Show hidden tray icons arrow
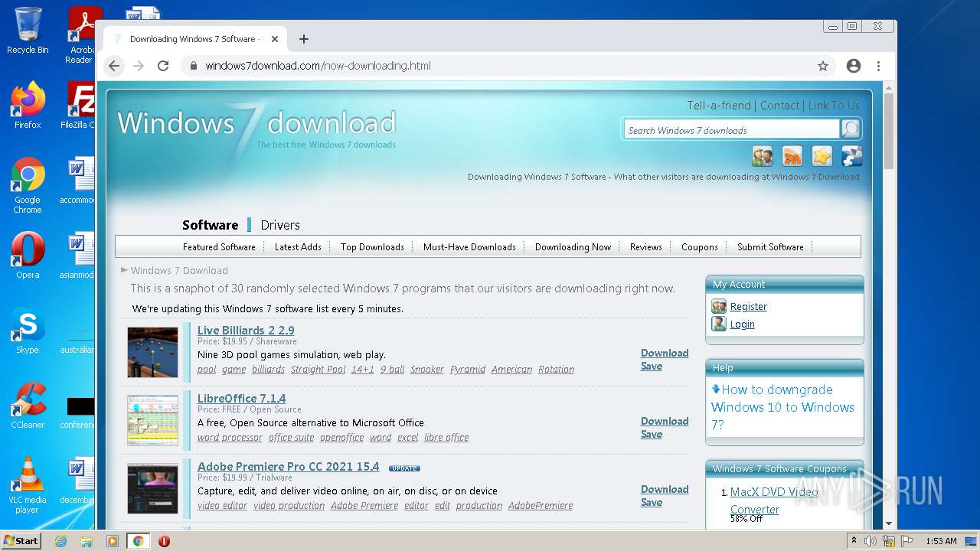Screen dimensions: 980x551 [x=854, y=541]
